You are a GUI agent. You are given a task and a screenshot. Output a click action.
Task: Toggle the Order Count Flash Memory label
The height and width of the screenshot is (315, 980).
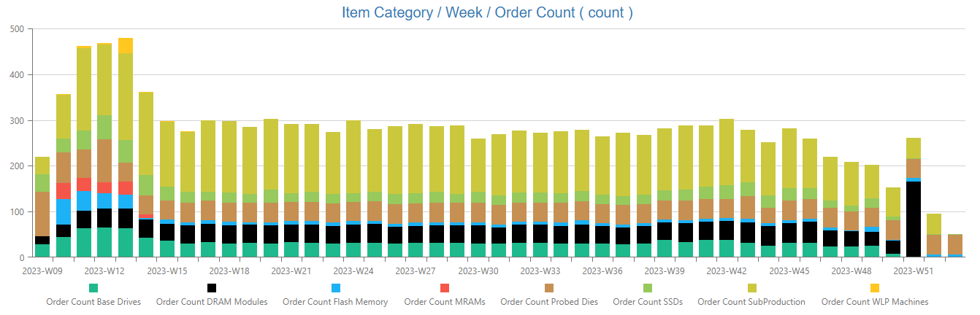coord(335,302)
